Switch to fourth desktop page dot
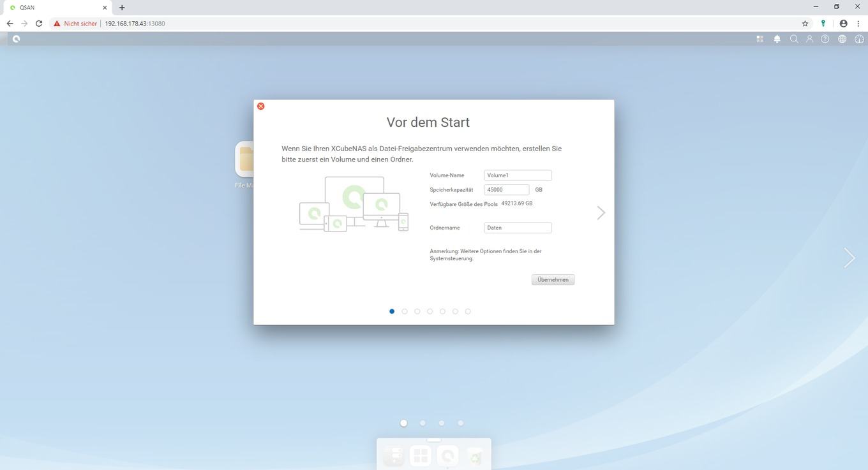Screen dimensions: 868x470 [461, 423]
